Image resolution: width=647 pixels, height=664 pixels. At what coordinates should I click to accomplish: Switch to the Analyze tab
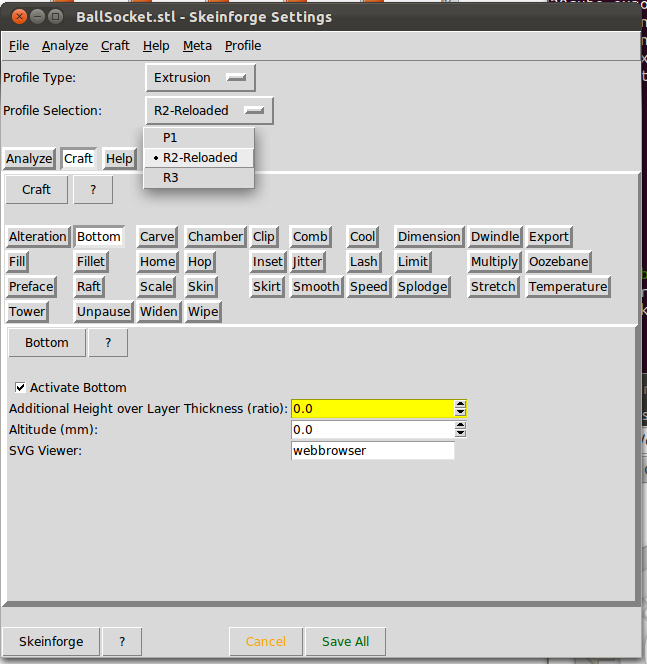(x=29, y=159)
